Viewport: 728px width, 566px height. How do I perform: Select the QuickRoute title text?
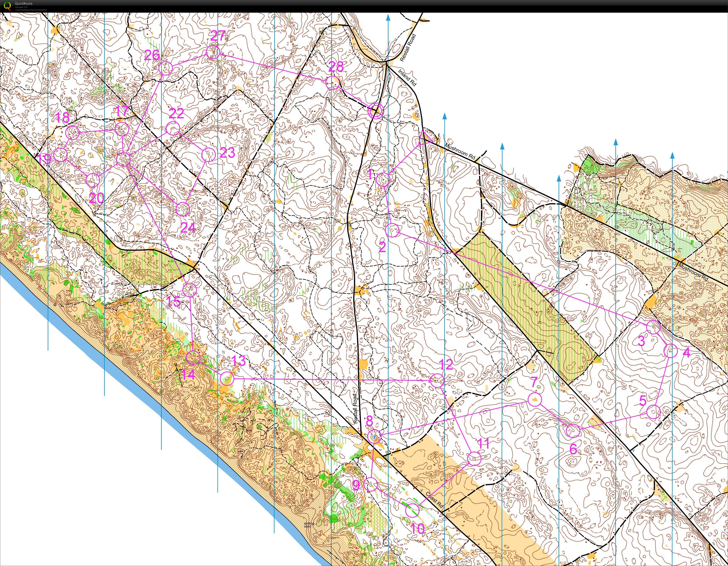click(x=23, y=4)
